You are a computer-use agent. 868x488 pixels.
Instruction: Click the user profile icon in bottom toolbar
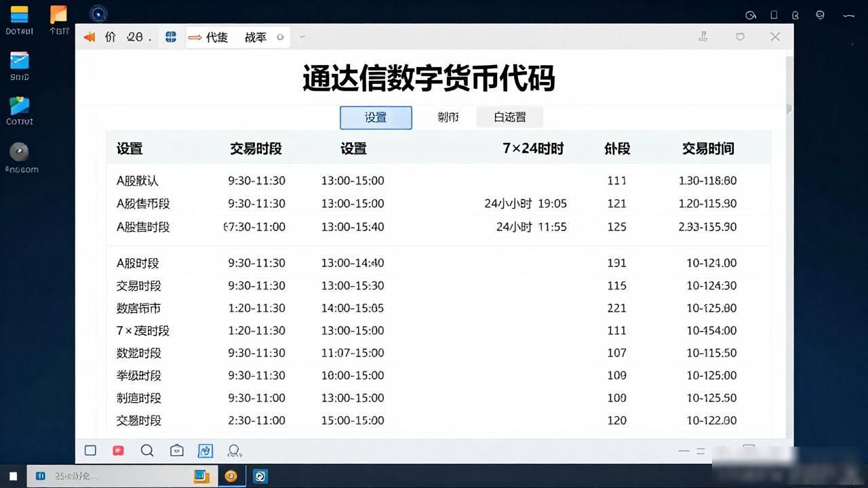[x=235, y=451]
